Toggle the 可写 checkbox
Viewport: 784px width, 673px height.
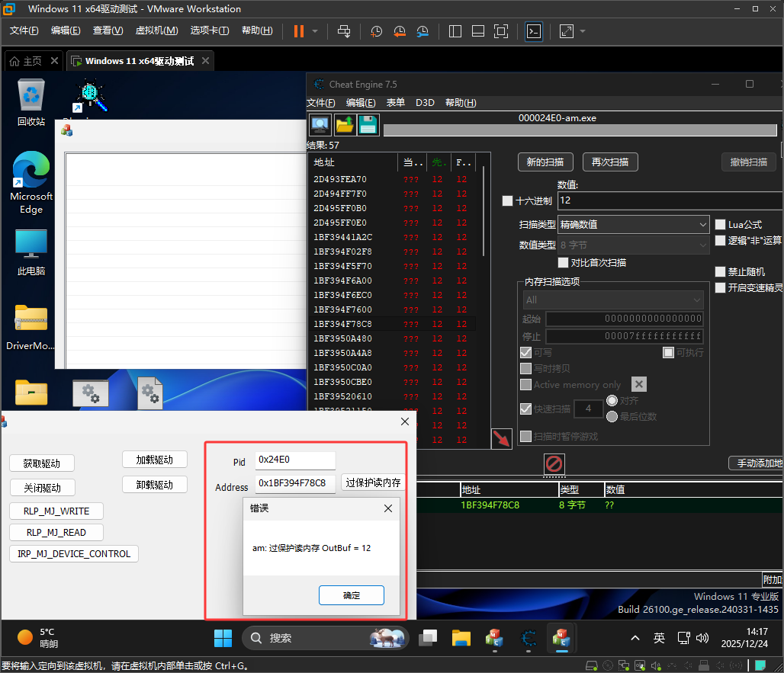coord(526,353)
